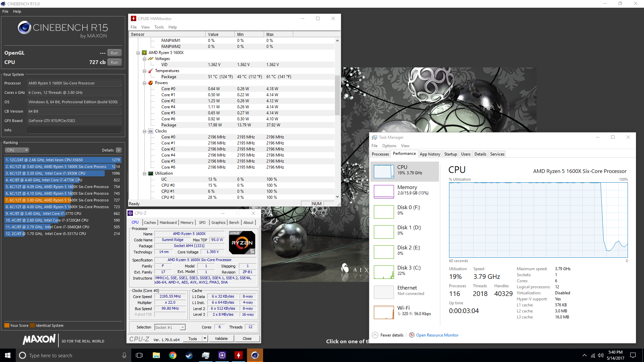Click the Open Resource Monitor icon
The image size is (644, 362).
412,335
